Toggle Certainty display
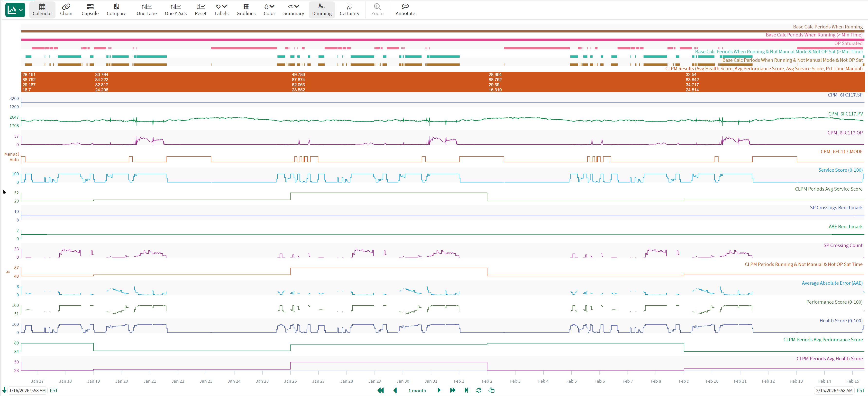This screenshot has height=396, width=868. click(349, 10)
